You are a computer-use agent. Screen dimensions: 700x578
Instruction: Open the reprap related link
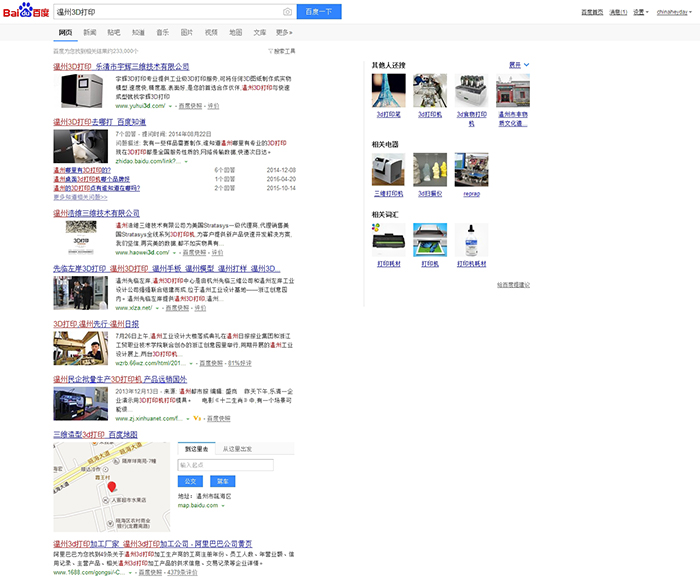point(471,194)
